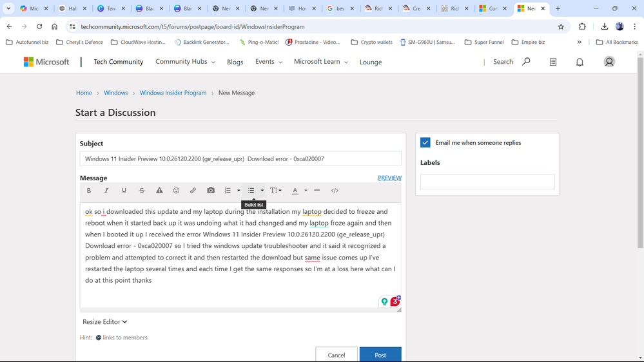Open the notes feed icon
644x362 pixels.
[x=553, y=62]
